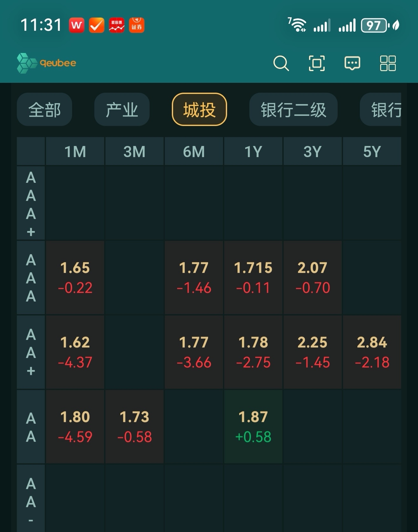This screenshot has width=418, height=532.
Task: Open the grid apps menu icon
Action: tap(388, 63)
